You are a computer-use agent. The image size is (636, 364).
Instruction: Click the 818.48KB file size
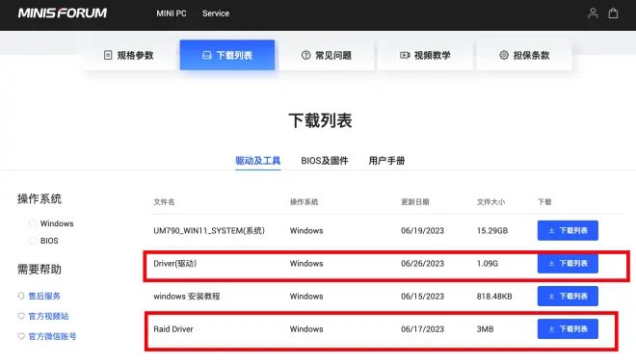[x=494, y=297]
